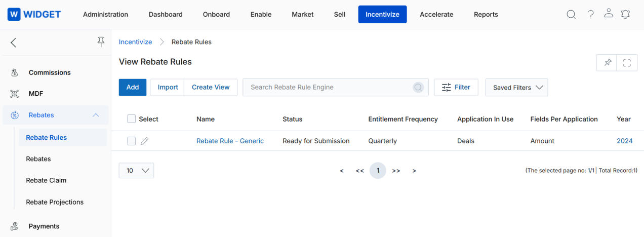
Task: Pin the sidebar with the pin icon
Action: pyautogui.click(x=101, y=42)
